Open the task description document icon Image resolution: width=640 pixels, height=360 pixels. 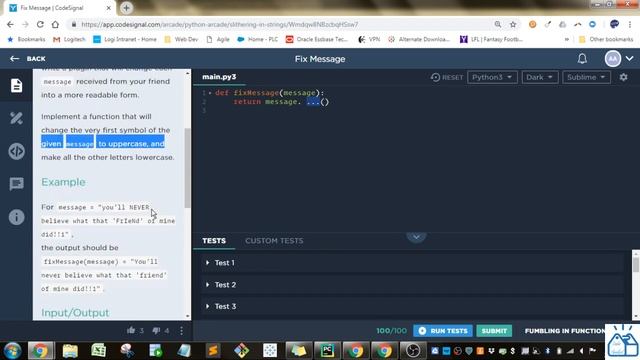tap(16, 85)
